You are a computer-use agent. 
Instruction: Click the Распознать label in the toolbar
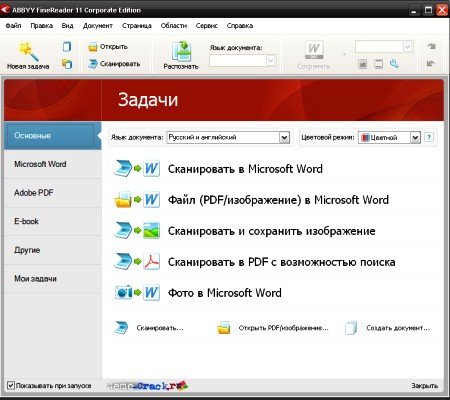[181, 67]
